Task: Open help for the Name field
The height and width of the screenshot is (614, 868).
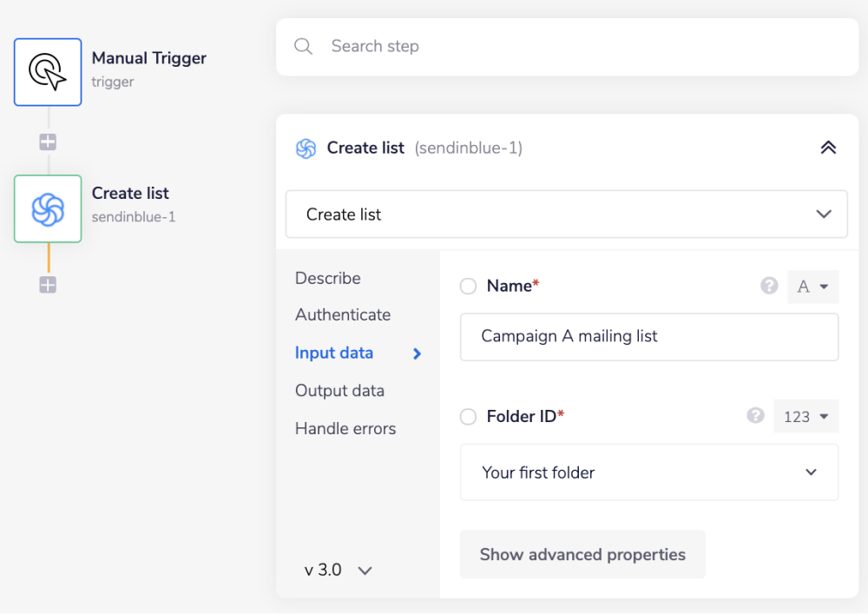Action: click(x=768, y=286)
